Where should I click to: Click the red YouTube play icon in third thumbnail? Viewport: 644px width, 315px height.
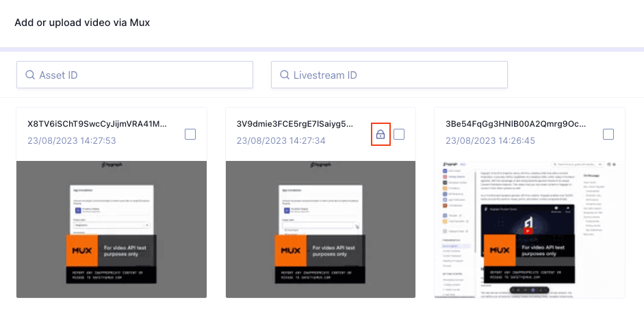pos(528,231)
